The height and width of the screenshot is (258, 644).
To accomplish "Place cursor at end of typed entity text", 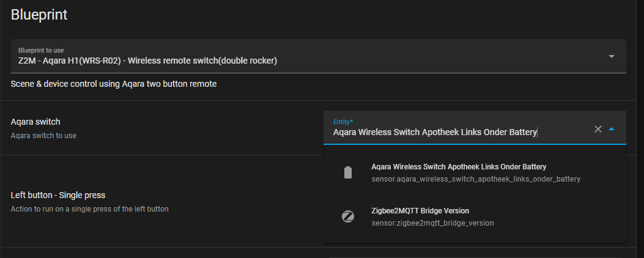I will (537, 132).
